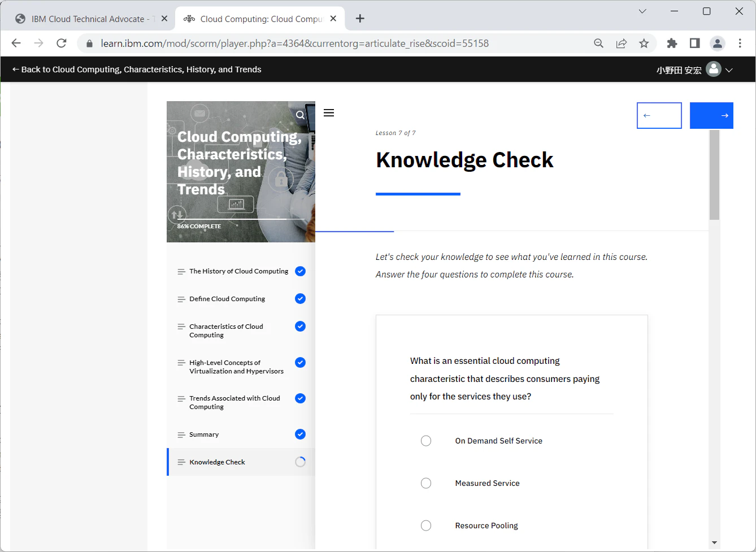Open Trends Associated with Cloud Computing lesson
This screenshot has width=756, height=552.
point(241,402)
